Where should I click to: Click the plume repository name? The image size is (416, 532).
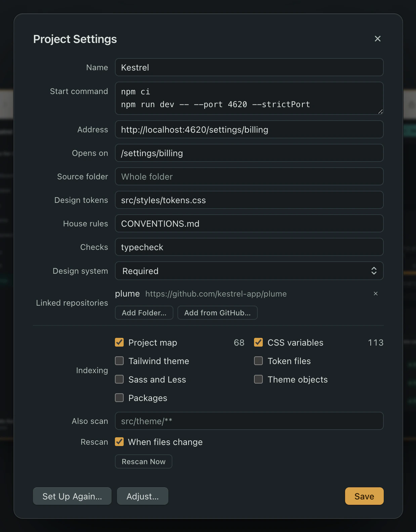click(x=127, y=294)
